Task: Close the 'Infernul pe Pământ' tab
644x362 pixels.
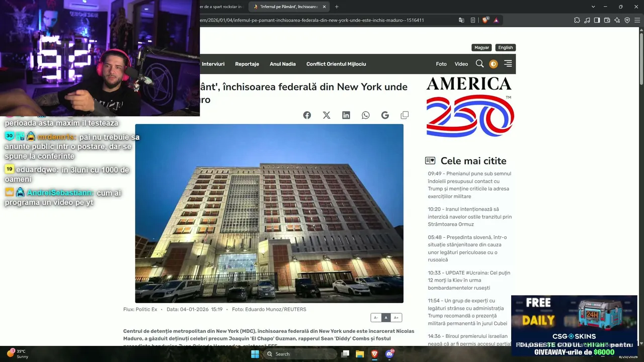Action: (x=325, y=7)
